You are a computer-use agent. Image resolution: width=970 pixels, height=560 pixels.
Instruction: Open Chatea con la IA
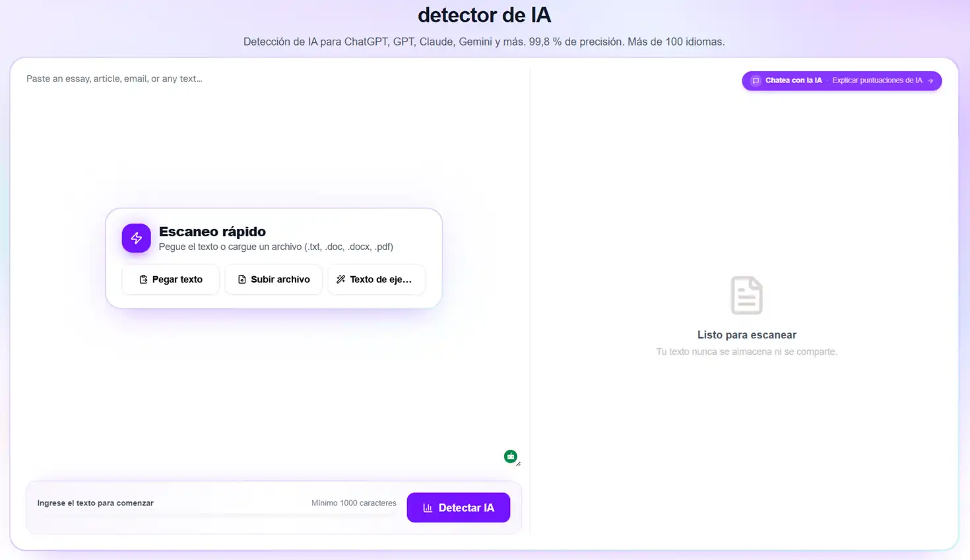pyautogui.click(x=792, y=80)
